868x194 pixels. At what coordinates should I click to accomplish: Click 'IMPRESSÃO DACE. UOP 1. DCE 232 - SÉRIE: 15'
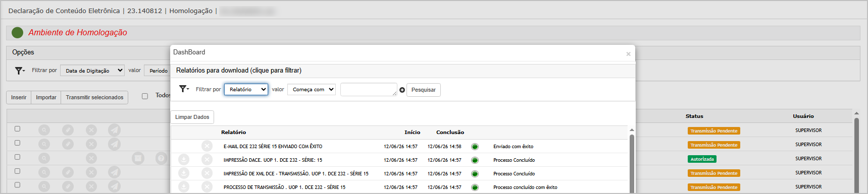[x=273, y=160]
